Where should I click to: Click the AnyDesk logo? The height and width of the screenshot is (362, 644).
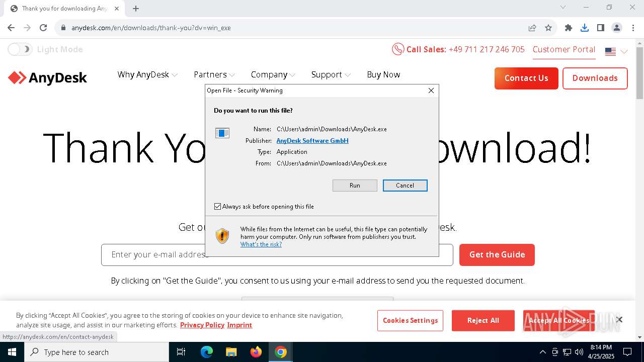point(48,78)
